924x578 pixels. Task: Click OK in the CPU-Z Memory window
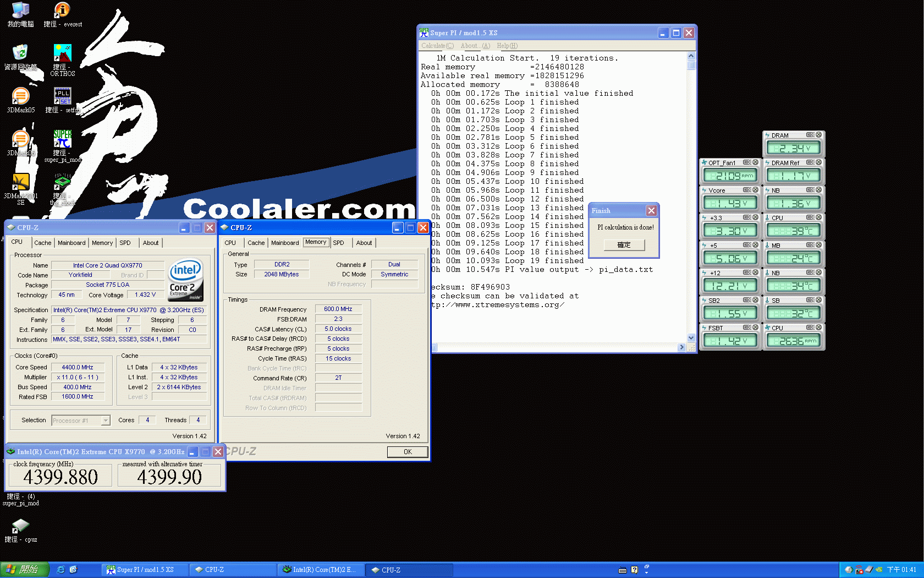click(x=408, y=452)
